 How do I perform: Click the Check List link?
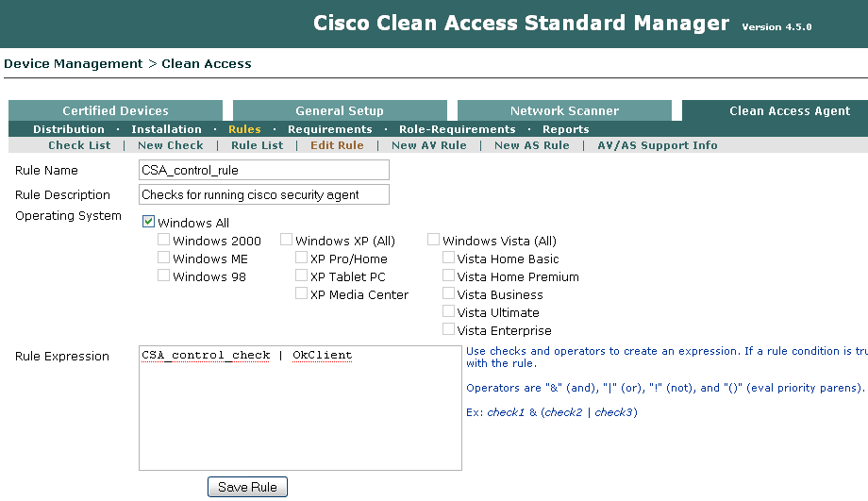tap(79, 145)
